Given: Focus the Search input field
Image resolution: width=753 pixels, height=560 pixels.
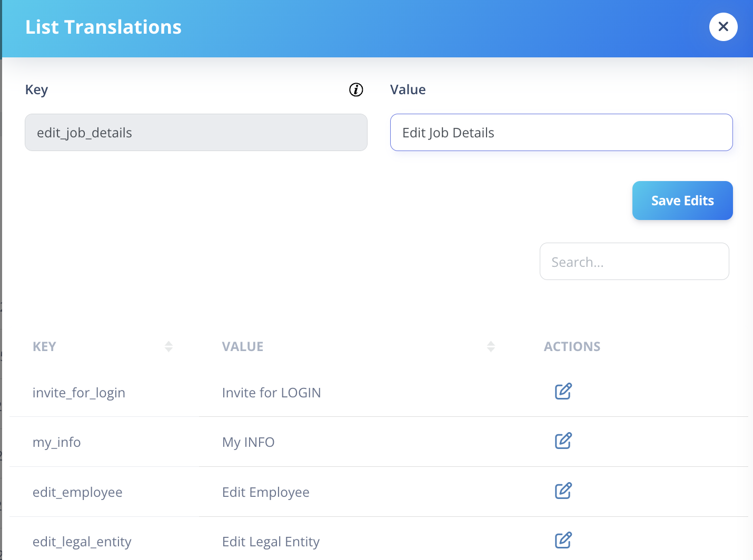Looking at the screenshot, I should click(634, 262).
